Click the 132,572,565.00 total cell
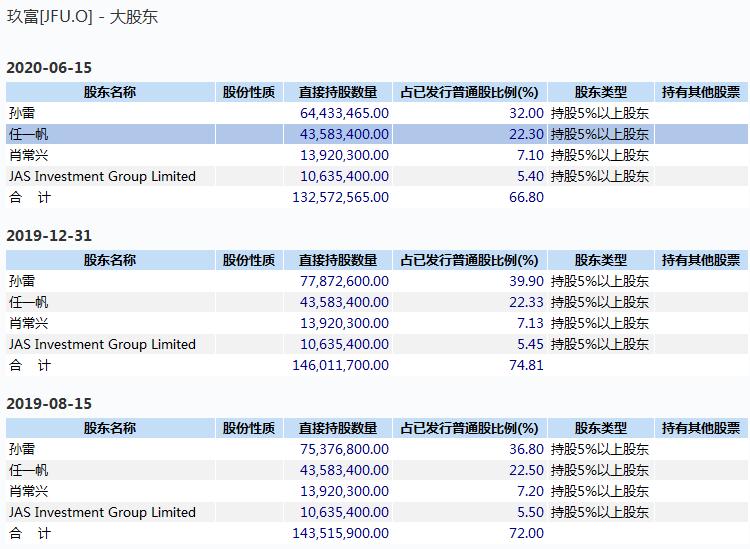This screenshot has height=549, width=750. click(x=341, y=197)
